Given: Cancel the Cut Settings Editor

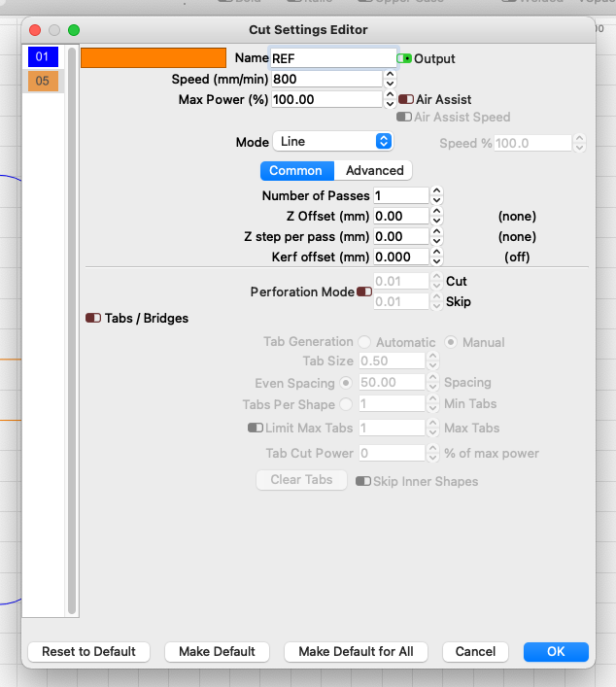Looking at the screenshot, I should [x=475, y=651].
